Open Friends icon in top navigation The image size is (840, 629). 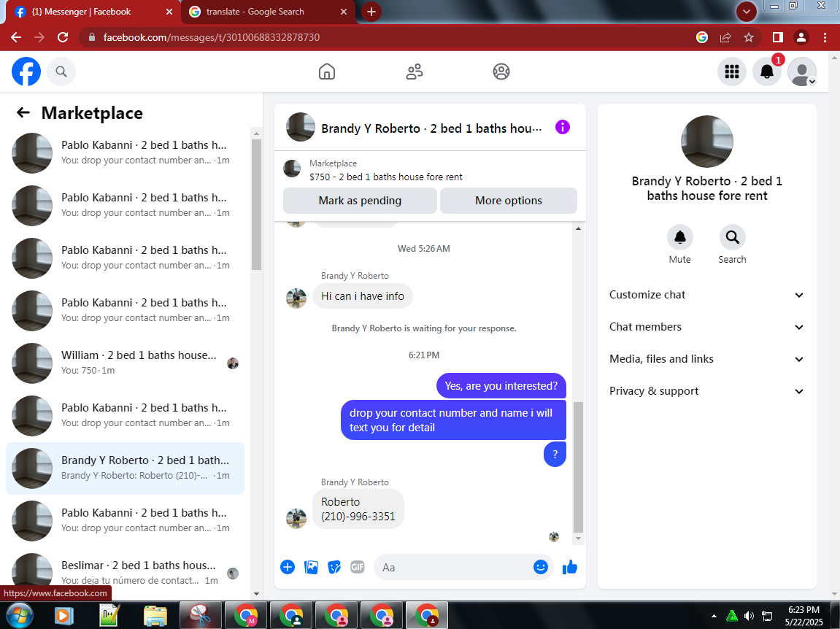[414, 72]
